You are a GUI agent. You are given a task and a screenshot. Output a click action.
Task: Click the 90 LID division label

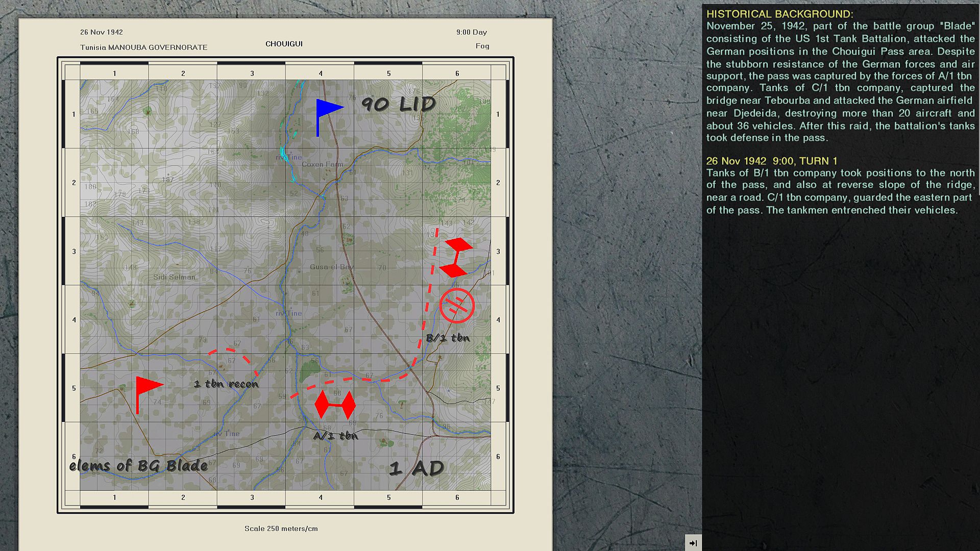pyautogui.click(x=399, y=104)
